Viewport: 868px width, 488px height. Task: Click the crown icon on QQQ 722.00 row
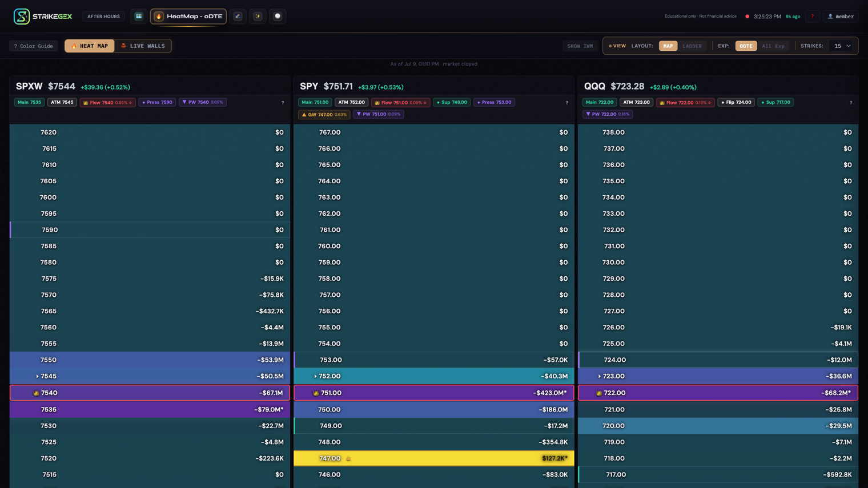point(598,393)
